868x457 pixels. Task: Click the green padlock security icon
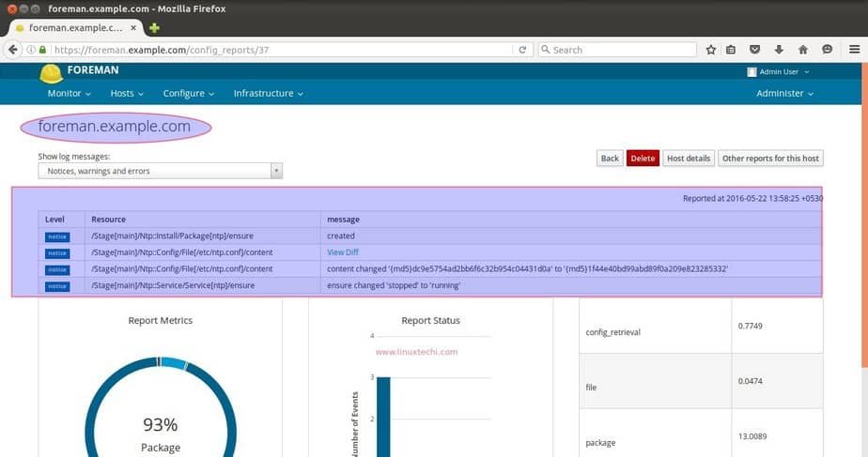(x=42, y=50)
